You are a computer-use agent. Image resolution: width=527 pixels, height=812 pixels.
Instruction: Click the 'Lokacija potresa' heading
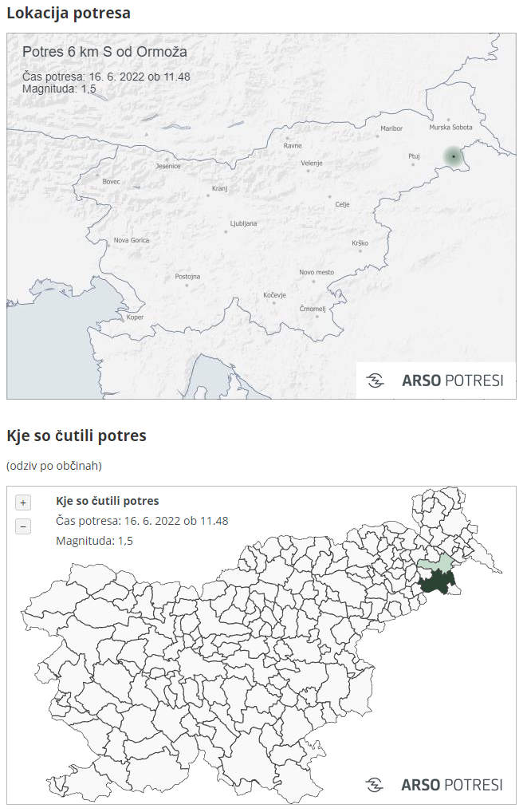coord(69,13)
